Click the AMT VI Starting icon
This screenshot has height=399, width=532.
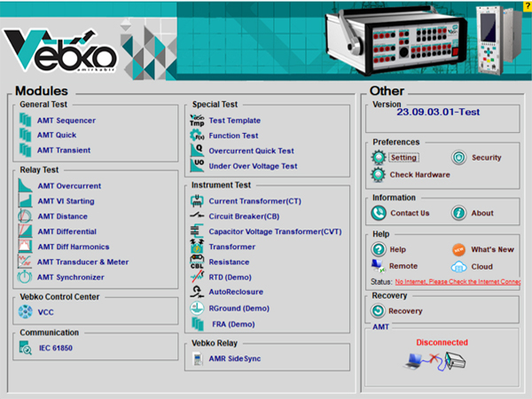coord(25,200)
